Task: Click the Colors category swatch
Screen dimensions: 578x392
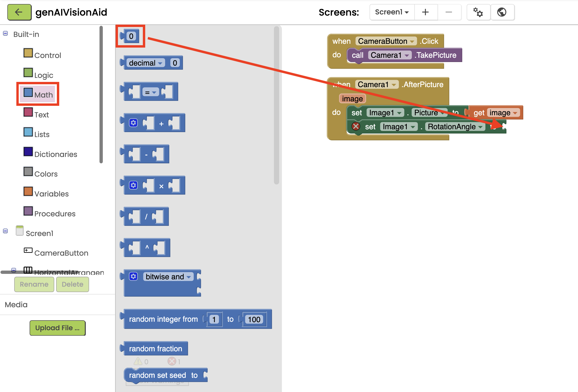Action: 28,171
